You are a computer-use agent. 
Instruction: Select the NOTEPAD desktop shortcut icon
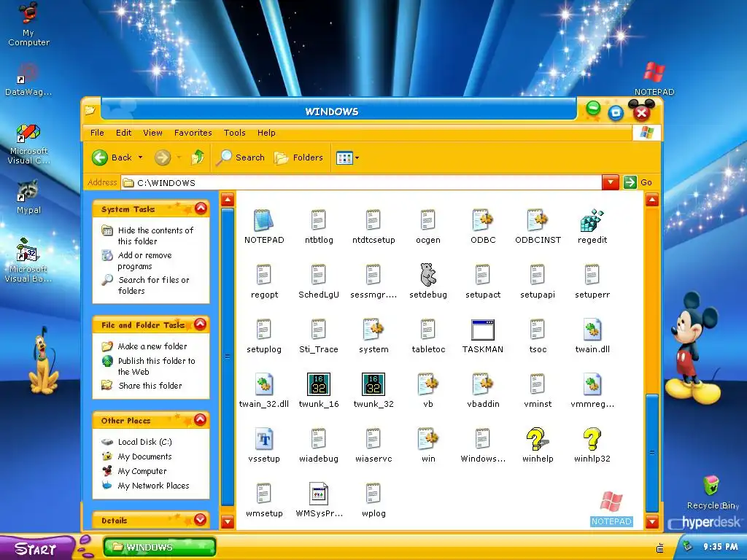pyautogui.click(x=654, y=79)
